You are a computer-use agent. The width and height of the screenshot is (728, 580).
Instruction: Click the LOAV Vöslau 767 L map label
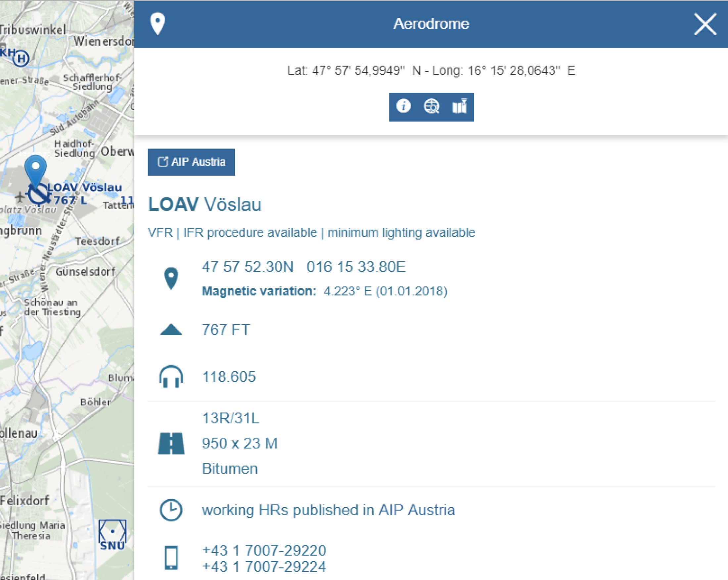point(84,194)
